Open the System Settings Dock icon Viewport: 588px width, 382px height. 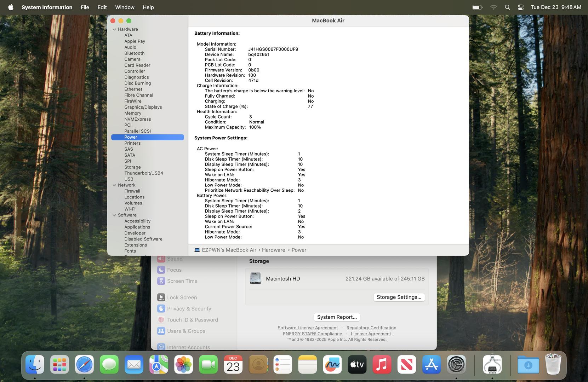(x=456, y=364)
